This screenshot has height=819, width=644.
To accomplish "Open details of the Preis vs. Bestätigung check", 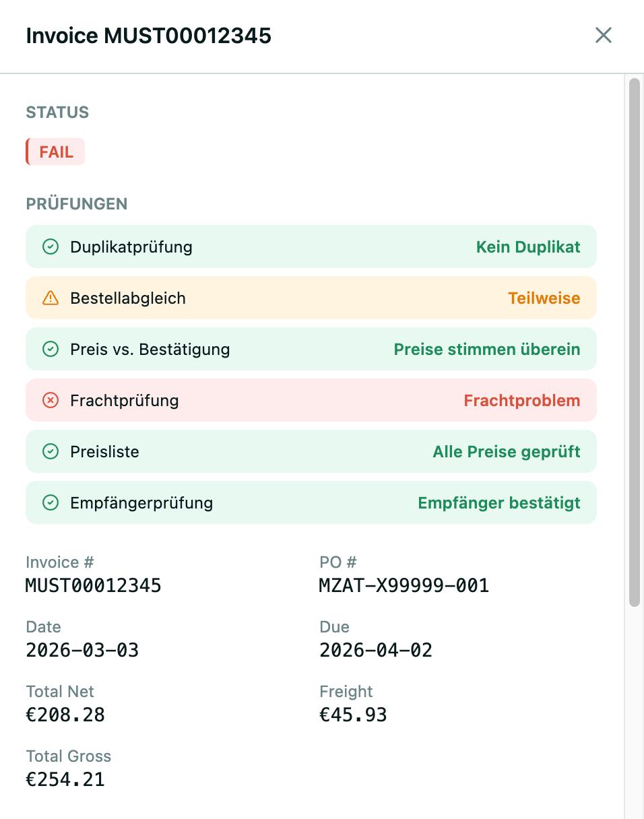I will (311, 349).
